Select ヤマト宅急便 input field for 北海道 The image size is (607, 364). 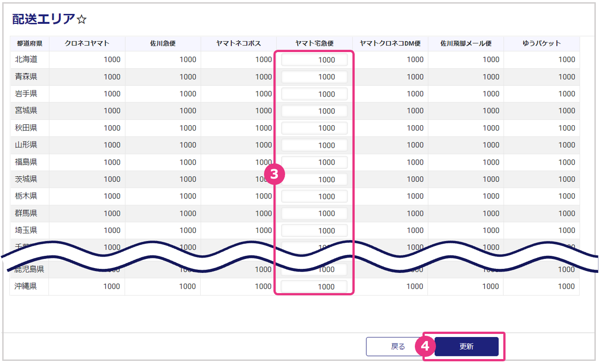point(314,60)
